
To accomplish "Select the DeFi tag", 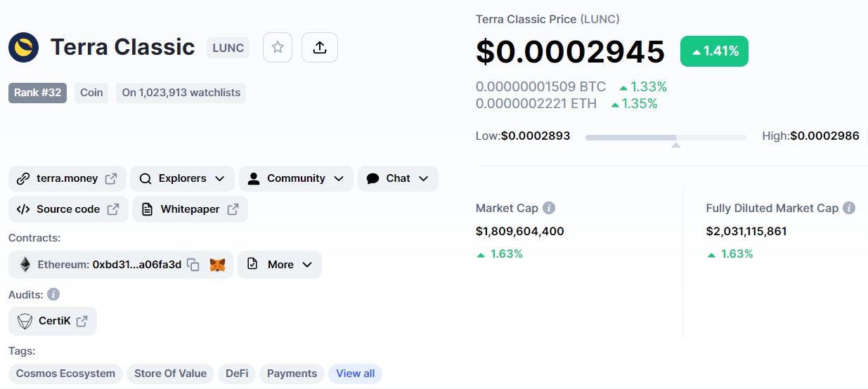I will [237, 374].
